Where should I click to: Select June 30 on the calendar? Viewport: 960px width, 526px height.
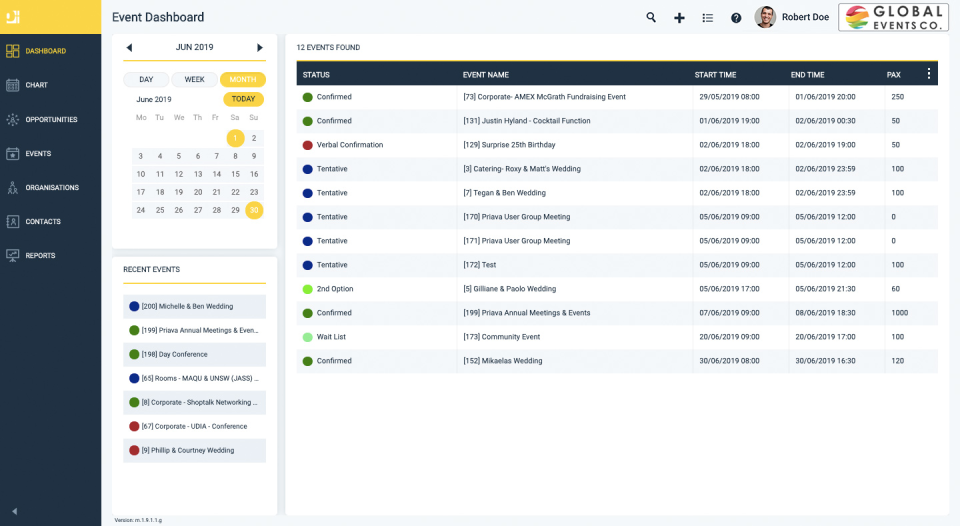coord(254,210)
